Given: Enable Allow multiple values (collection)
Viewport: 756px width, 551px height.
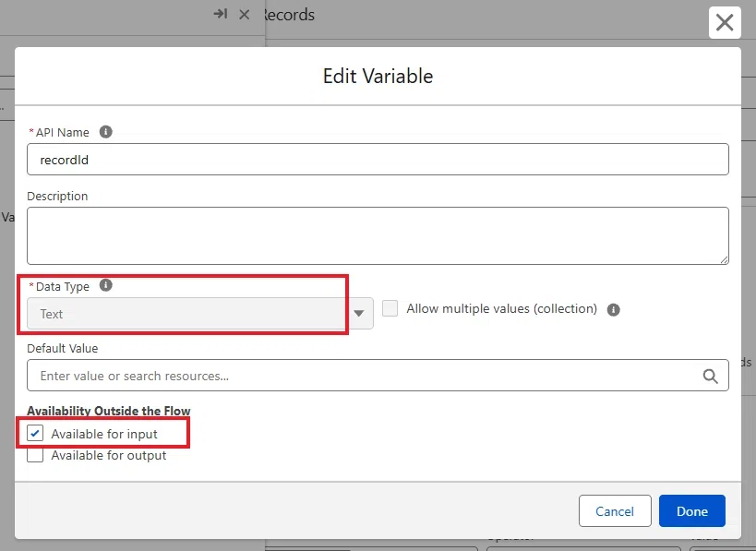Looking at the screenshot, I should pos(390,308).
